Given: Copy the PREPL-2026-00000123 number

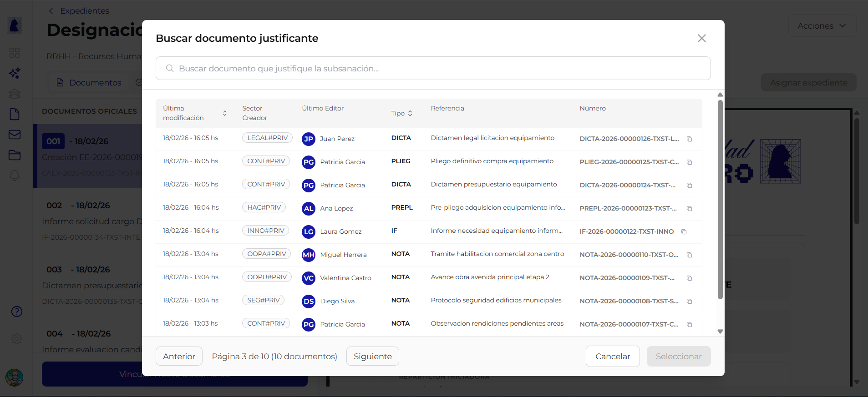Looking at the screenshot, I should (689, 209).
